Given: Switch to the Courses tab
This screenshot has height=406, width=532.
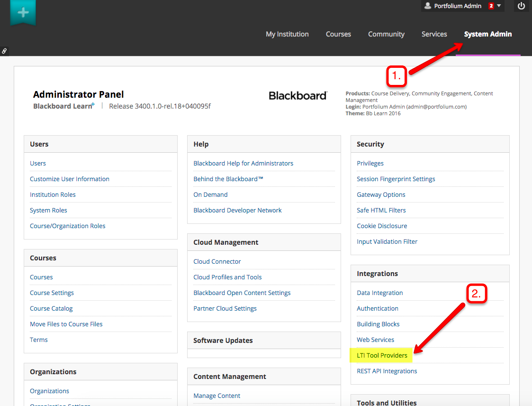Looking at the screenshot, I should [338, 34].
